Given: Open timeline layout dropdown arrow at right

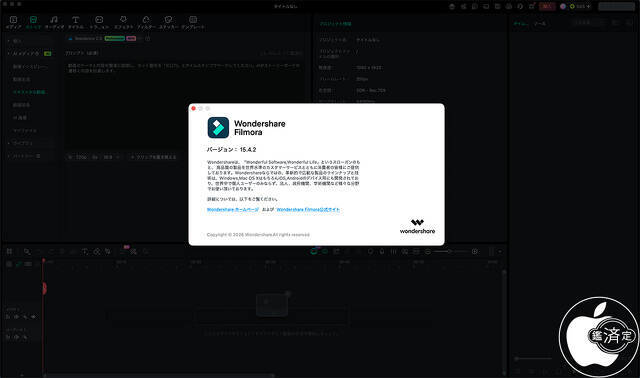Looking at the screenshot, I should point(500,252).
